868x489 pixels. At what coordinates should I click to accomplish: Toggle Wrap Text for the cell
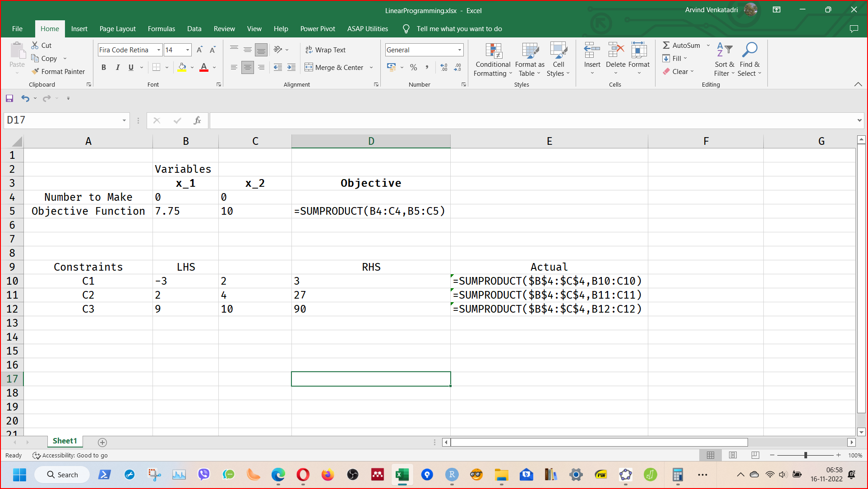tap(325, 50)
